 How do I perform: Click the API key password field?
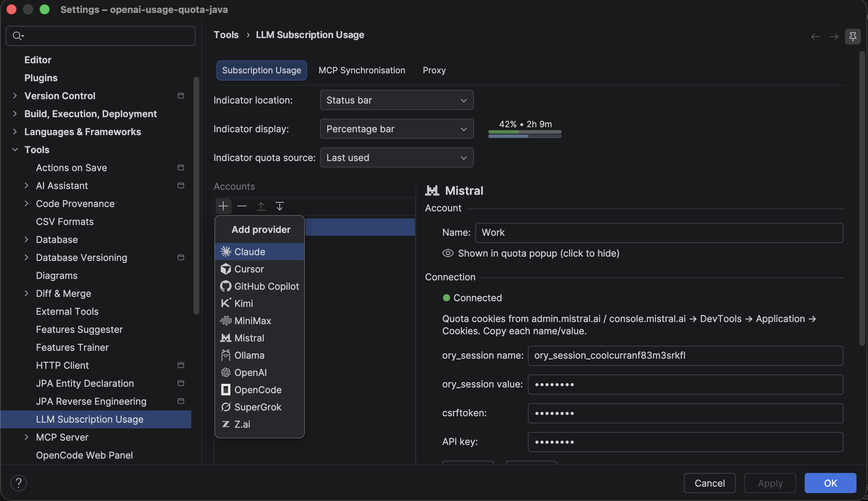tap(685, 442)
